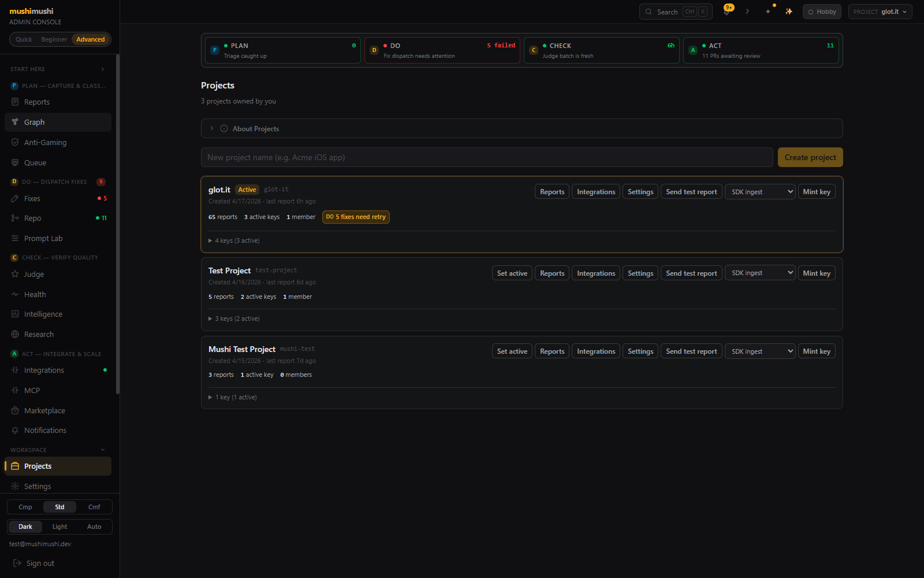
Task: Click the Projects briefcase icon in sidebar
Action: pyautogui.click(x=15, y=466)
